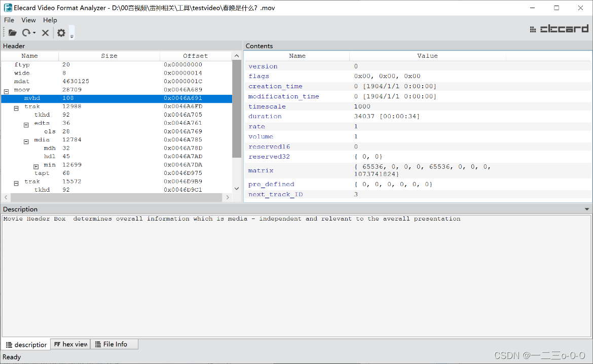Click the Contents Name column header
593x364 pixels.
pos(297,56)
